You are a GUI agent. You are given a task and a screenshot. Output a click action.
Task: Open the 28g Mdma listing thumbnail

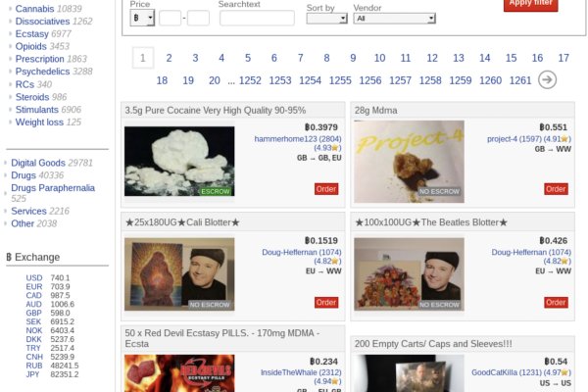point(409,162)
